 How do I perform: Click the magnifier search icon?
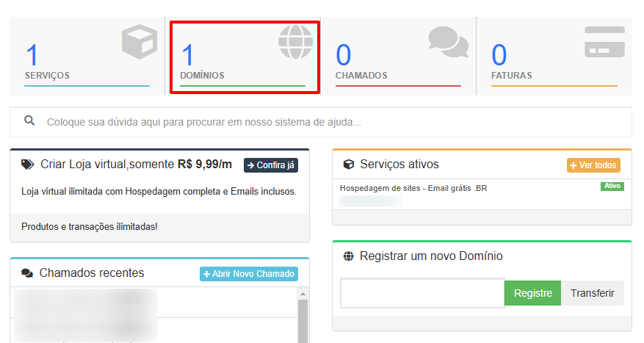29,121
